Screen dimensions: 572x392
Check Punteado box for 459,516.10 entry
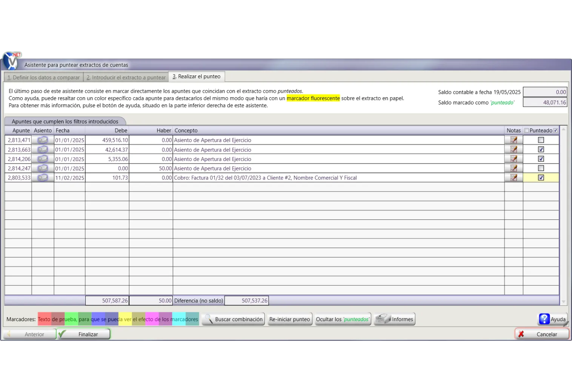541,140
